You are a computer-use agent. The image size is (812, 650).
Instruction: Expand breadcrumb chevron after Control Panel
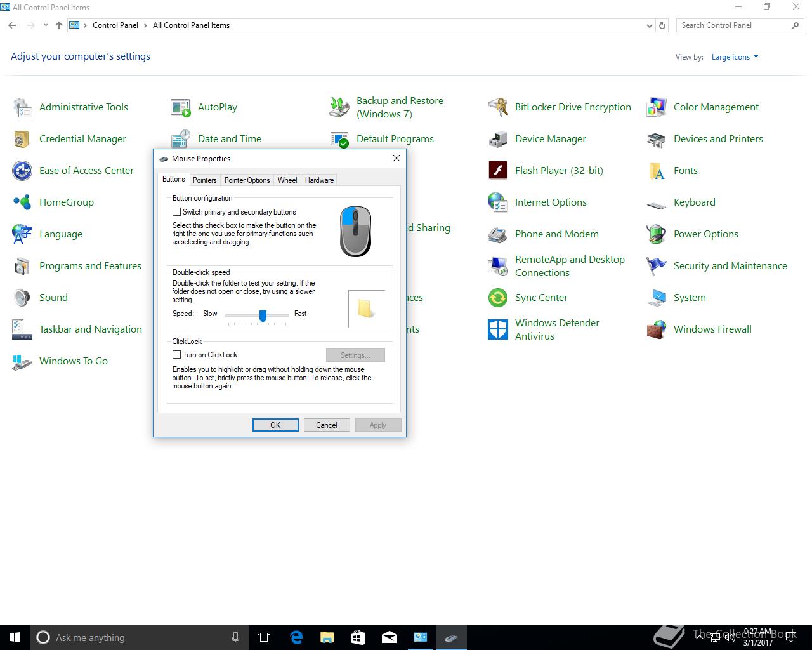tap(145, 25)
